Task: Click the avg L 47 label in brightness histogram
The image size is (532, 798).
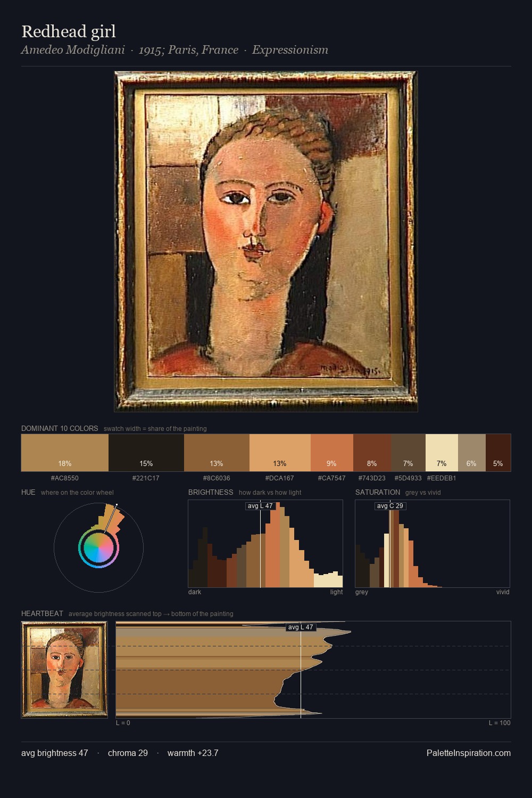Action: [x=260, y=506]
